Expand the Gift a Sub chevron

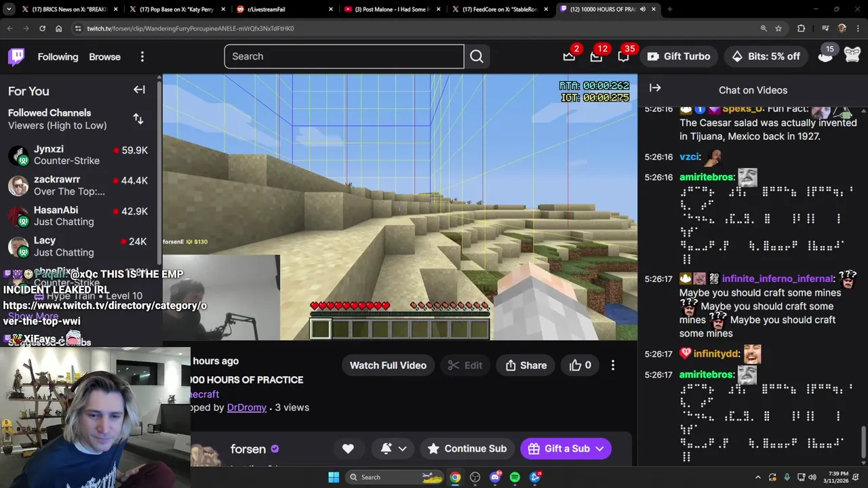(599, 449)
